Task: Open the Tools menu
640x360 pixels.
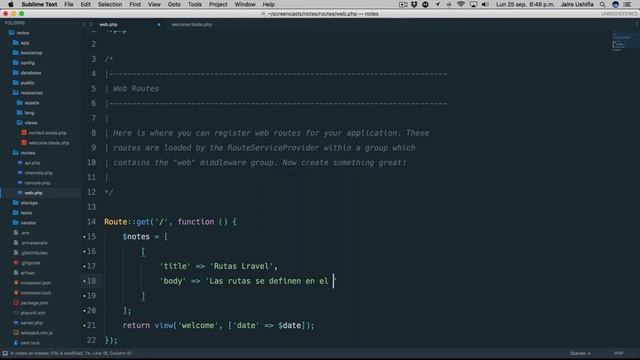Action: [x=195, y=4]
